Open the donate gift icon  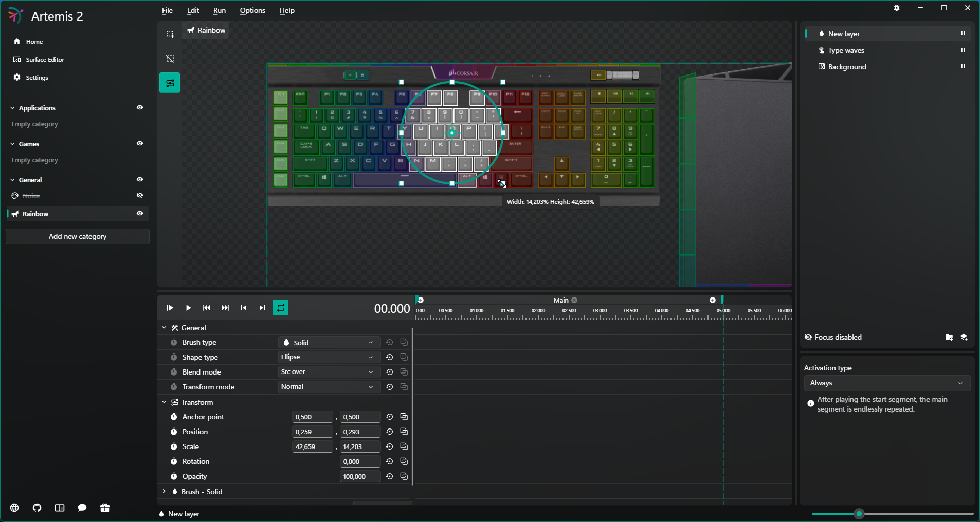(x=105, y=508)
